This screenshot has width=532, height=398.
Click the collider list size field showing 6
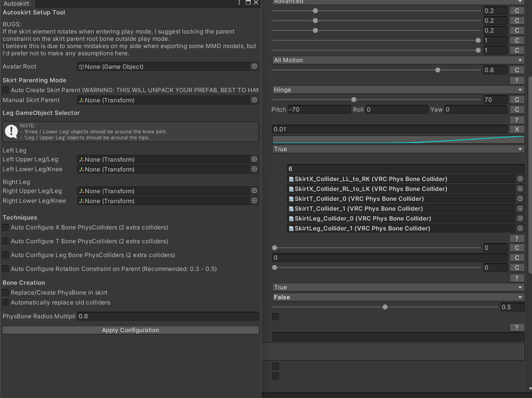(x=406, y=169)
